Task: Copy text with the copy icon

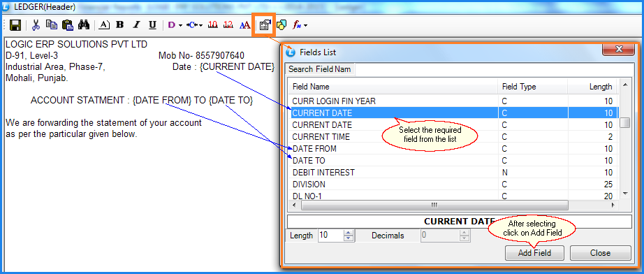Action: tap(52, 25)
